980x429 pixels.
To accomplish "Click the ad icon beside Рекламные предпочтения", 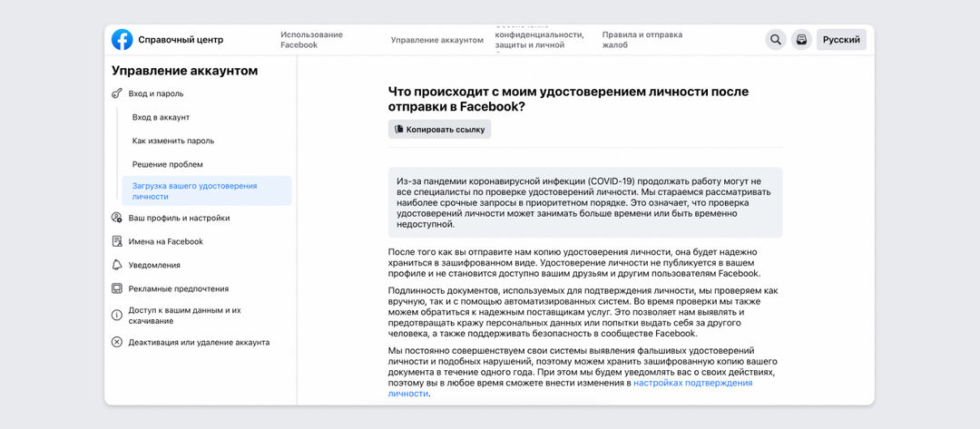I will [117, 288].
